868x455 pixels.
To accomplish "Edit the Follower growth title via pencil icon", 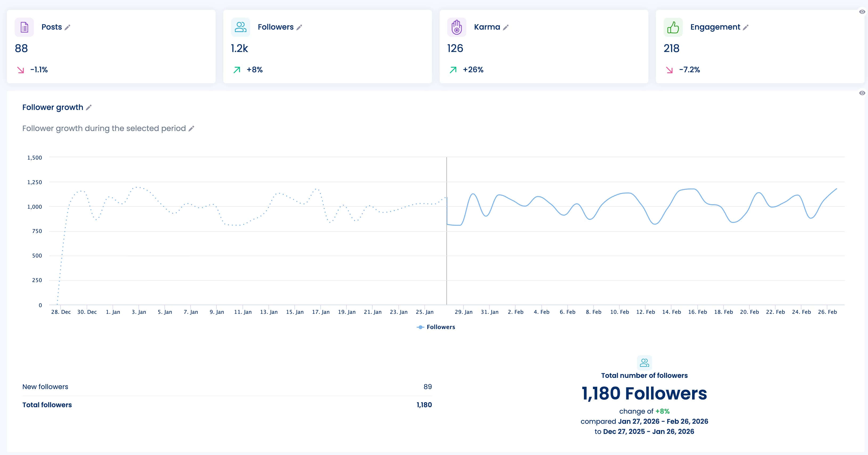I will 89,108.
